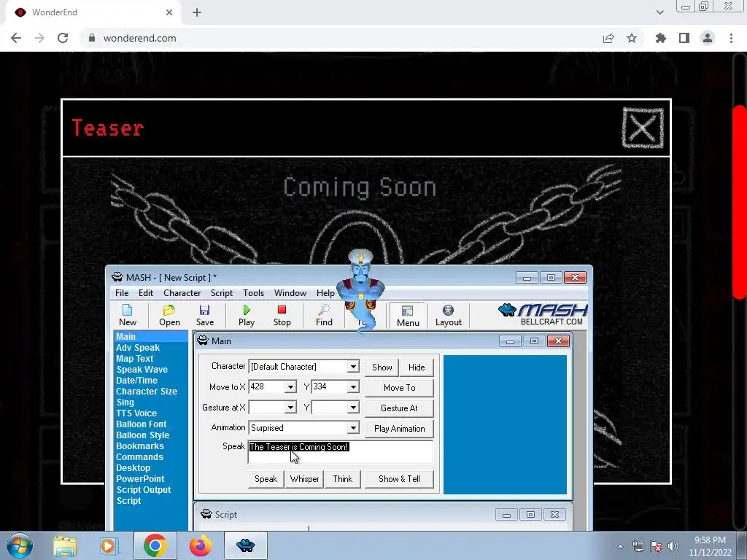Click the Play Animation button
Screen dimensions: 747x560
pyautogui.click(x=399, y=429)
